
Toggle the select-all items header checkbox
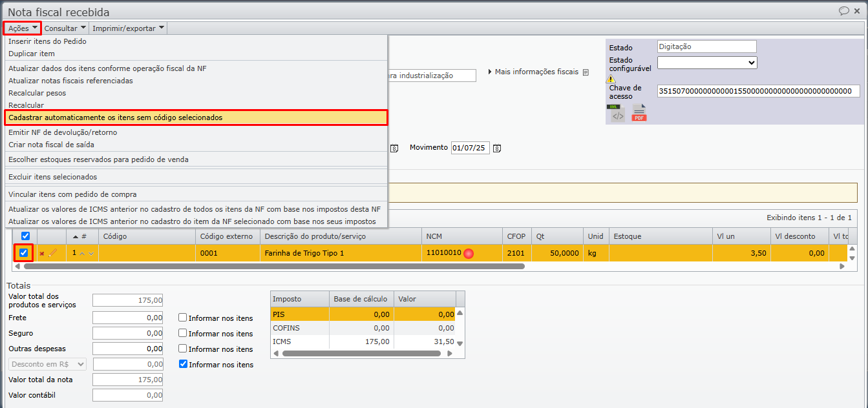[x=26, y=236]
